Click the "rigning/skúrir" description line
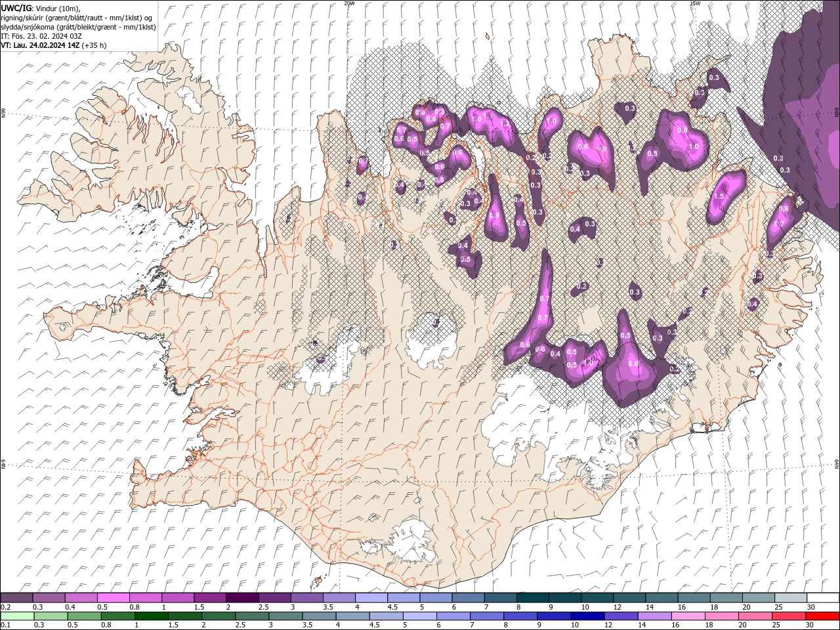The image size is (840, 630). tap(78, 18)
